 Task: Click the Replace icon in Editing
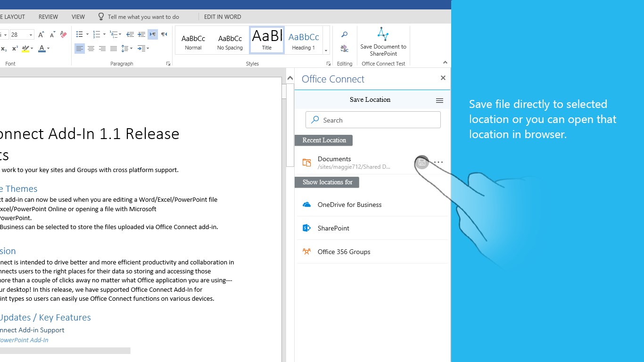[x=345, y=49]
